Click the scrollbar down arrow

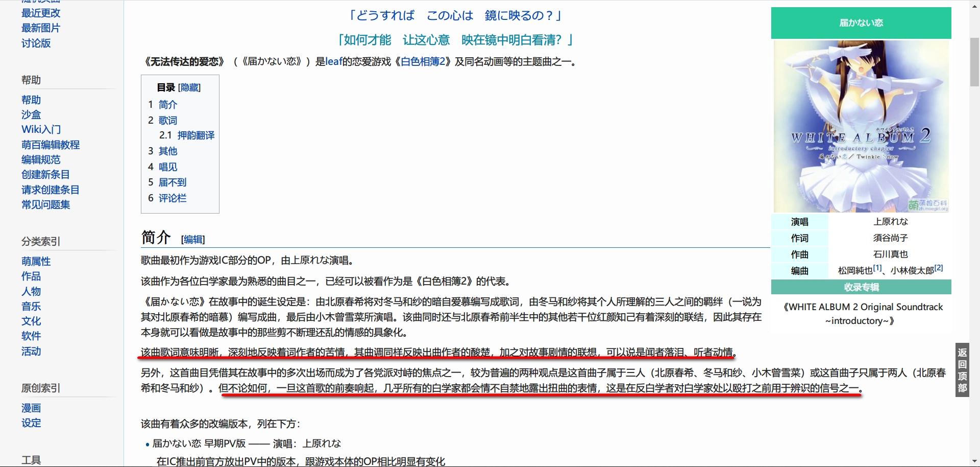974,462
